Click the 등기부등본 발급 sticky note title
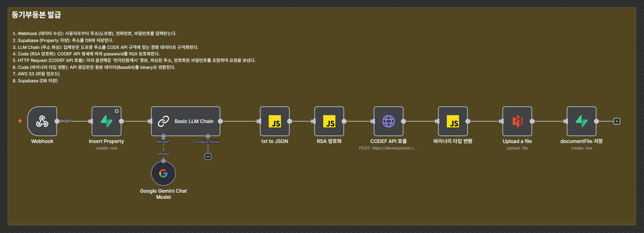Screen dimensions: 644x233 tap(36, 15)
